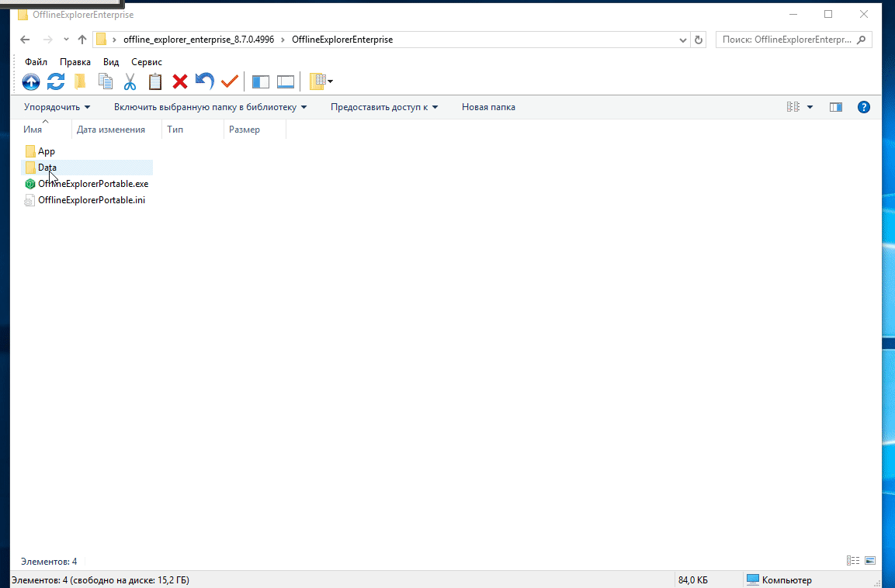This screenshot has height=588, width=895.
Task: Click the blue refresh arrows toolbar icon
Action: [55, 81]
